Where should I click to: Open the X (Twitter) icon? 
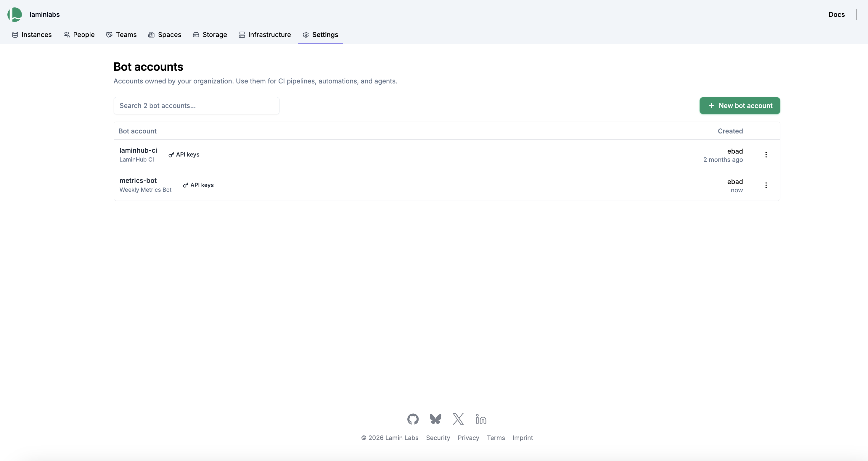(458, 419)
